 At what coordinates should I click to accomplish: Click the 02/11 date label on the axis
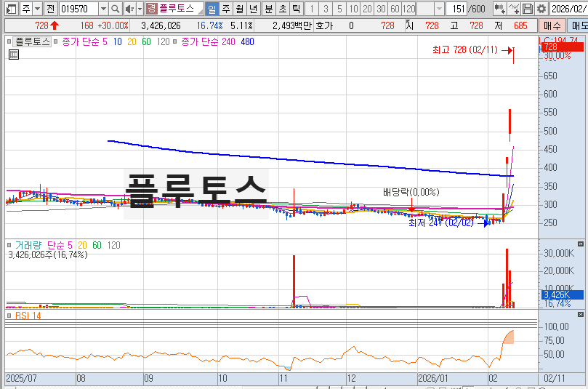coord(555,378)
